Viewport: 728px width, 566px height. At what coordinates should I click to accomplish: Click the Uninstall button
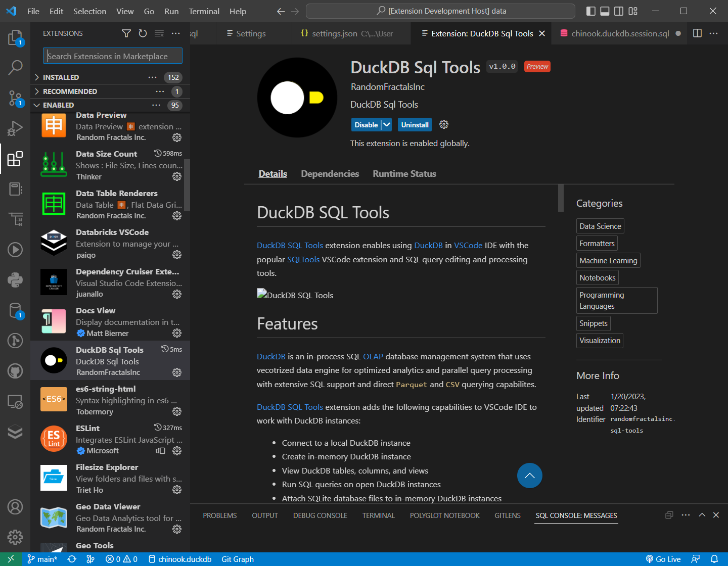pyautogui.click(x=415, y=125)
